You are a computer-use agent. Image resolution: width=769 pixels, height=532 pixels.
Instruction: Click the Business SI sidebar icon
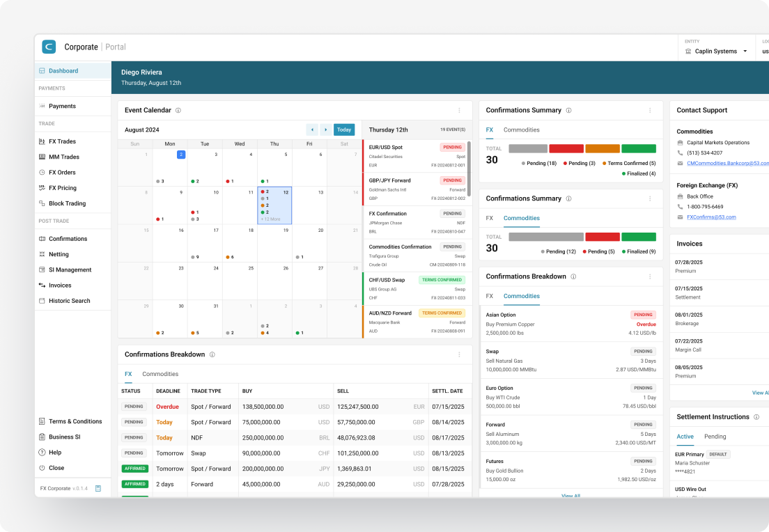pyautogui.click(x=42, y=437)
